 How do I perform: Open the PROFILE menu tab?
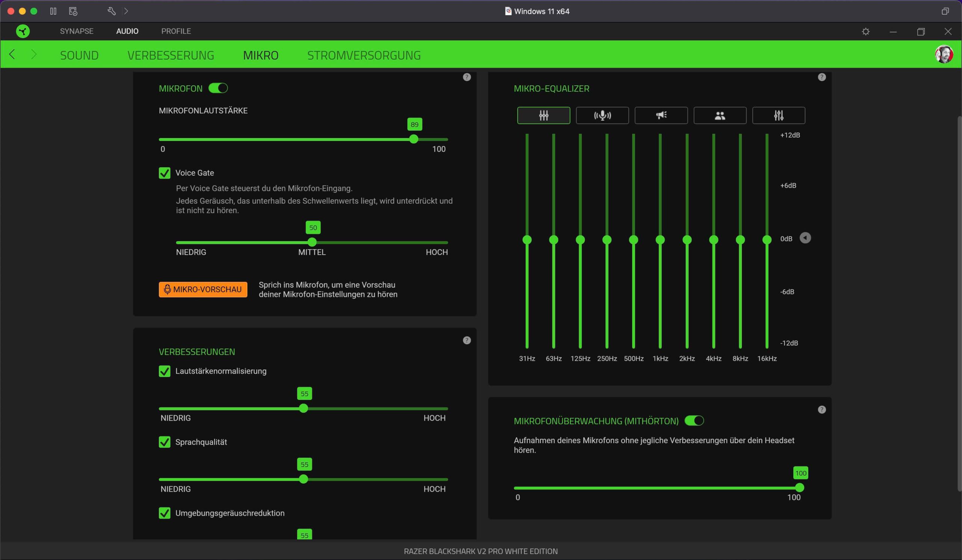tap(176, 31)
